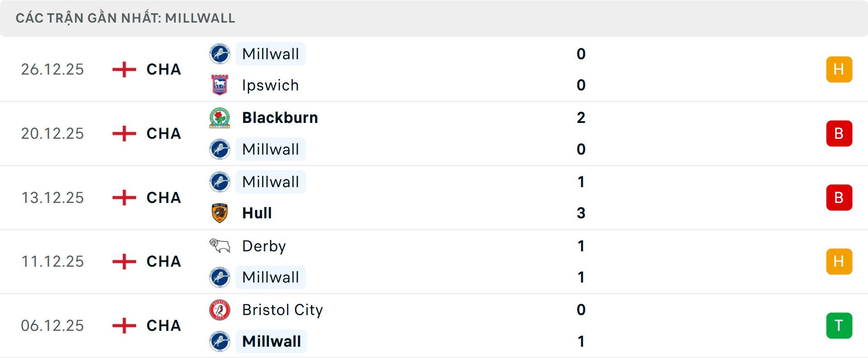Expand the Derby vs Millwall match row

(434, 261)
